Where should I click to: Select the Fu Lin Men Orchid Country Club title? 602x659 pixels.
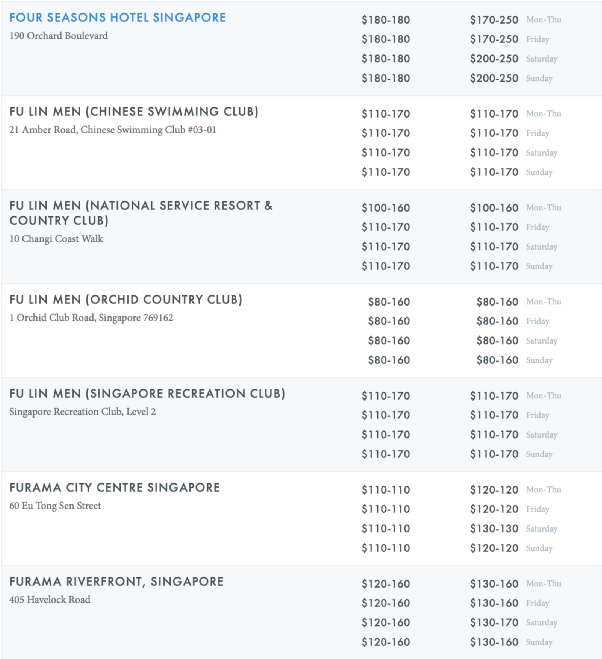[126, 300]
